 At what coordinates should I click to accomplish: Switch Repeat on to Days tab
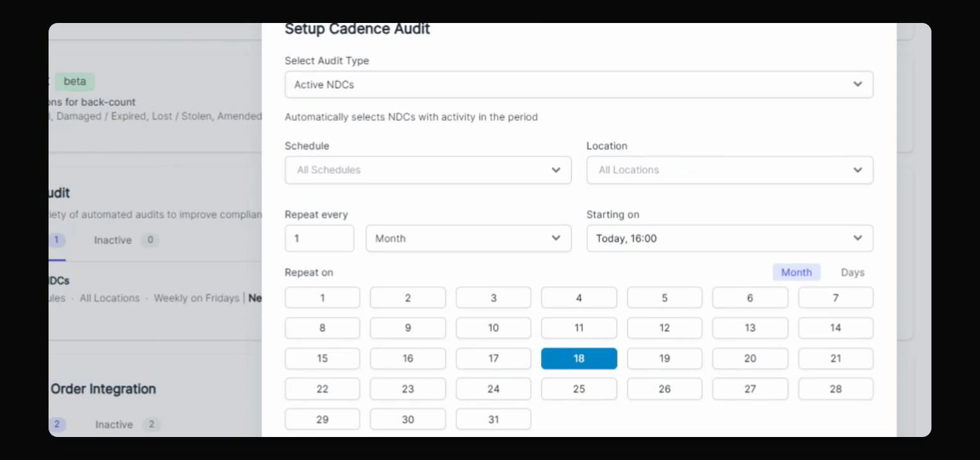852,272
